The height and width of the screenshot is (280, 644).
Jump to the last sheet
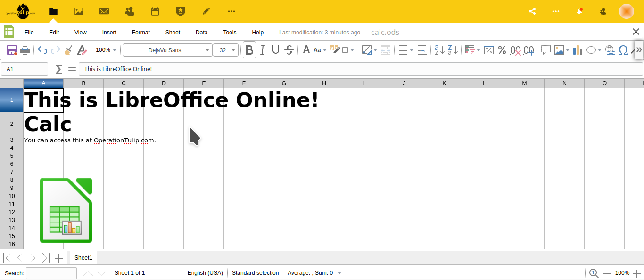point(45,258)
